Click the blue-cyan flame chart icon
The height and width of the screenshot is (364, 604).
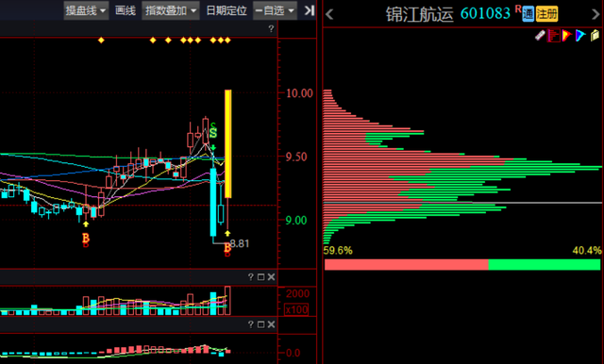[580, 36]
